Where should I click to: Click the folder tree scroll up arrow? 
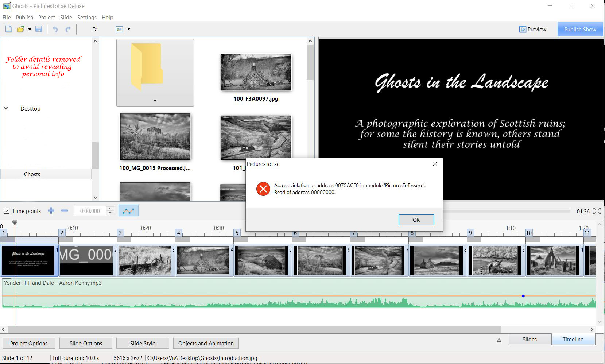pyautogui.click(x=95, y=41)
